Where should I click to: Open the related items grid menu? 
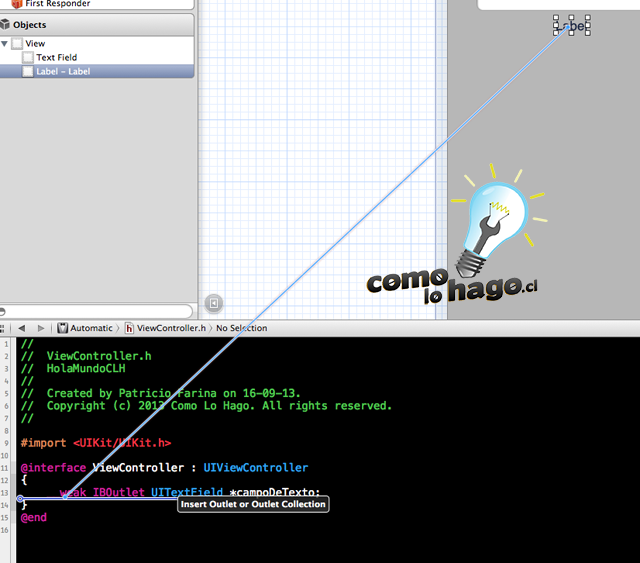click(2, 328)
